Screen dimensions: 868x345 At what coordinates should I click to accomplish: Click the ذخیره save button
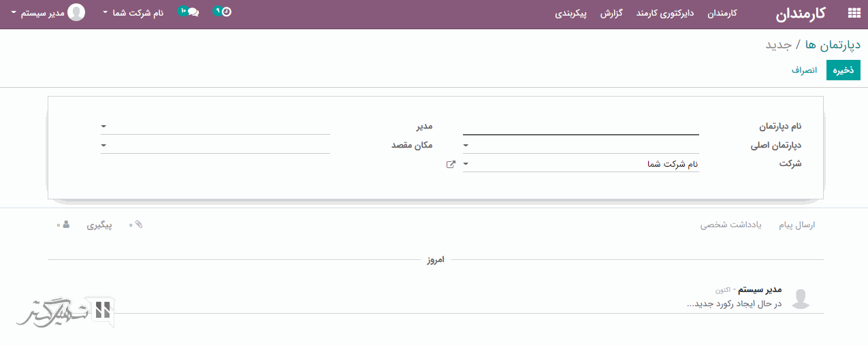pyautogui.click(x=843, y=70)
